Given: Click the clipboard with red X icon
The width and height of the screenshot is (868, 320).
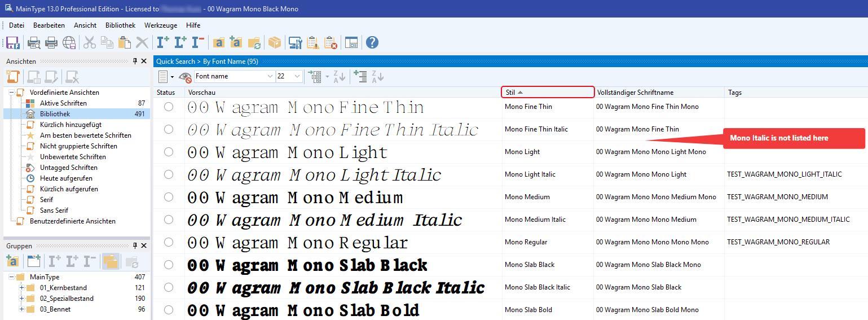Looking at the screenshot, I should pos(331,42).
